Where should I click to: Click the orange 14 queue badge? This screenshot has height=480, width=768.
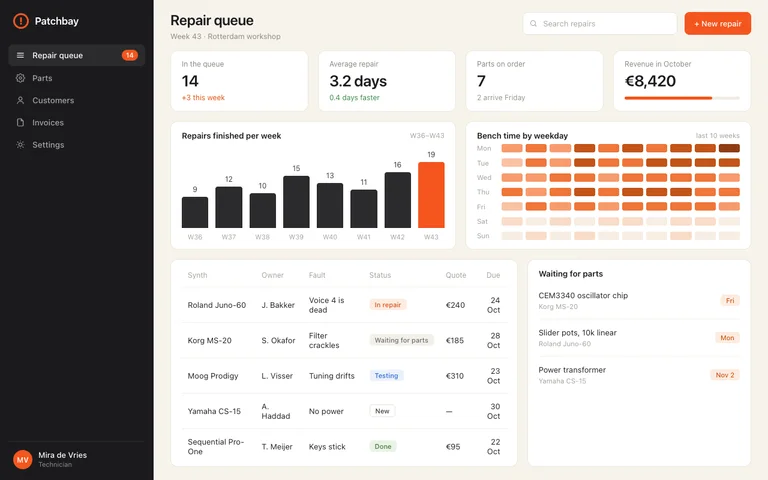pos(130,55)
